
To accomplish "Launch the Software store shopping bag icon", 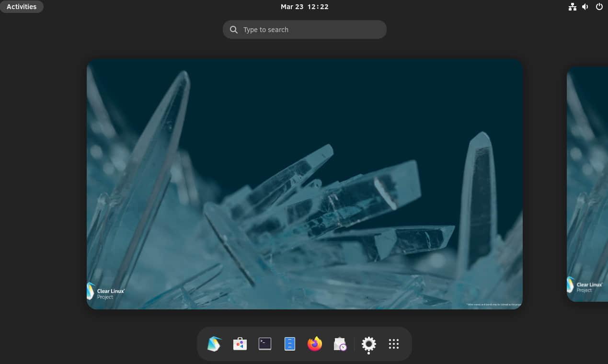I will 240,344.
